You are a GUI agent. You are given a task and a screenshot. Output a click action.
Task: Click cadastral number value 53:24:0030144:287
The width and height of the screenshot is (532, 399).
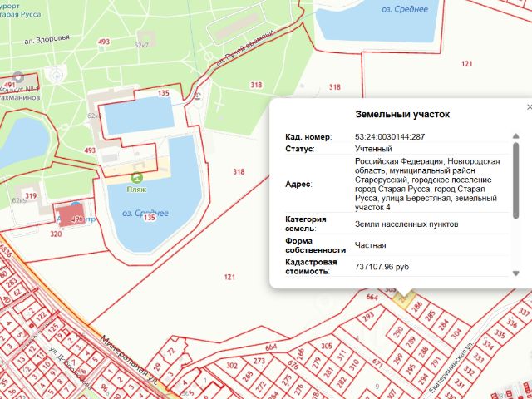tap(390, 137)
